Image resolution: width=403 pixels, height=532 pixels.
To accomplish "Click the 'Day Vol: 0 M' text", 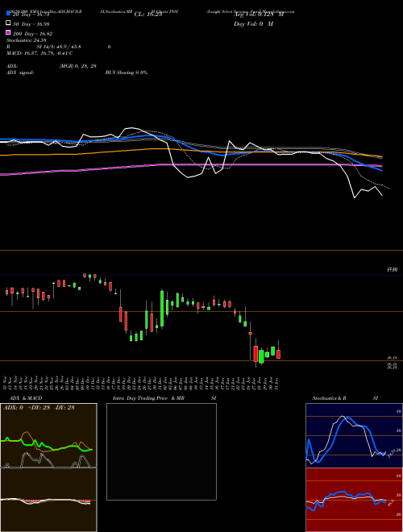I will [253, 24].
